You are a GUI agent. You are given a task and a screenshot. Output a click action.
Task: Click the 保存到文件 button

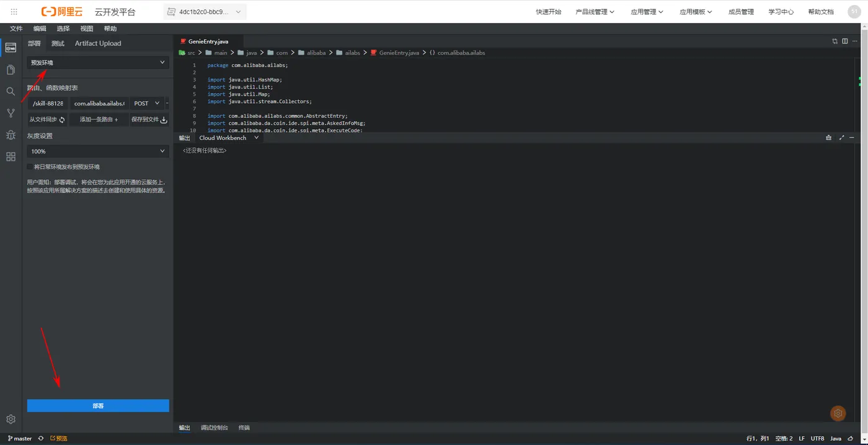pyautogui.click(x=149, y=120)
